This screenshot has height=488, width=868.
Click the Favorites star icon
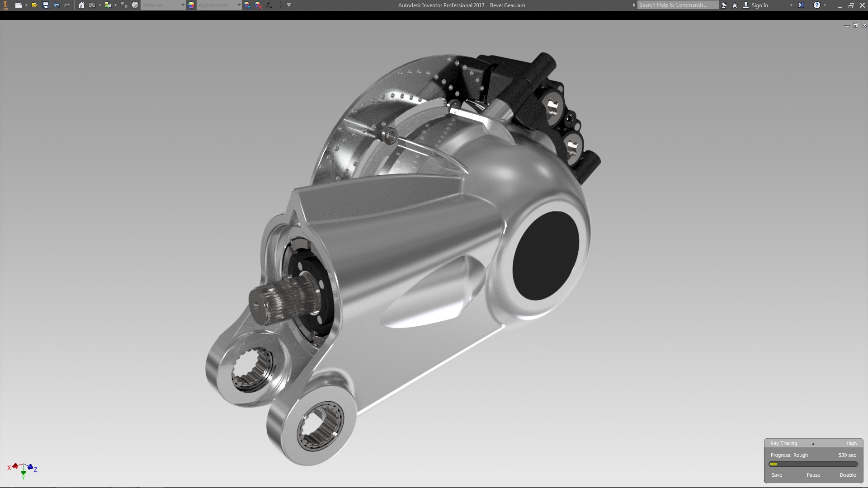click(735, 5)
